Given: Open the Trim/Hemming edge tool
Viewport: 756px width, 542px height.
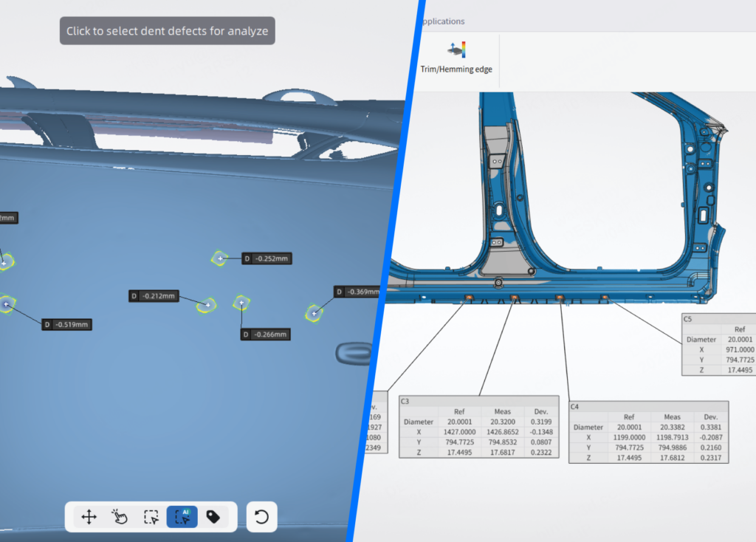Looking at the screenshot, I should 456,58.
